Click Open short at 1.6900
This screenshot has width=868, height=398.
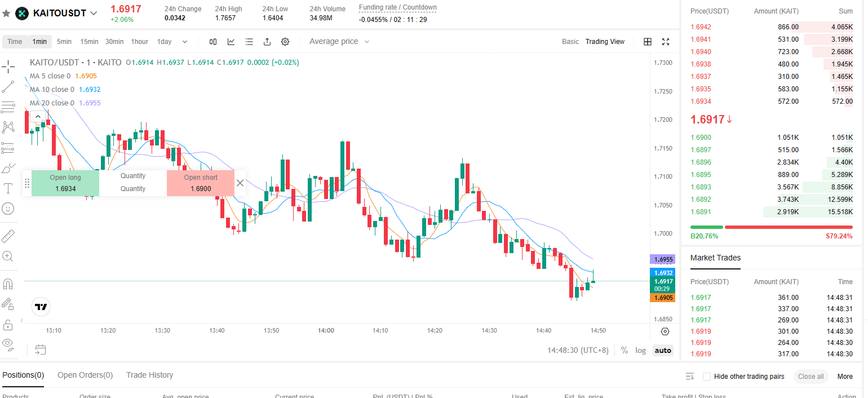(201, 183)
